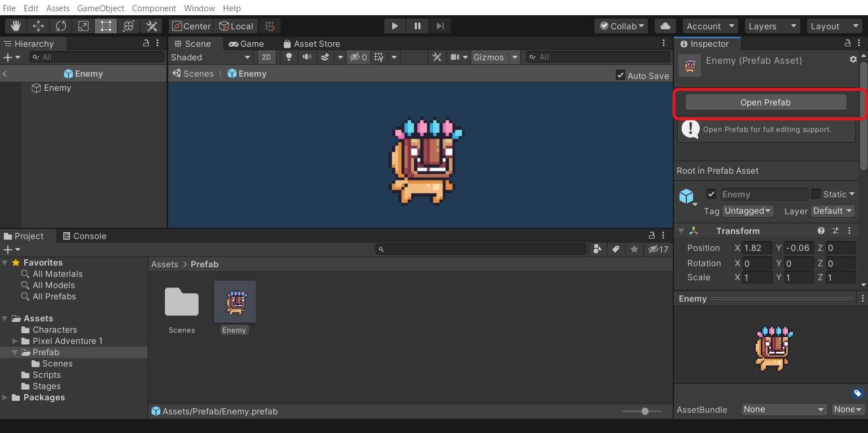Save search favorite star icon
This screenshot has height=433, width=868.
point(634,249)
